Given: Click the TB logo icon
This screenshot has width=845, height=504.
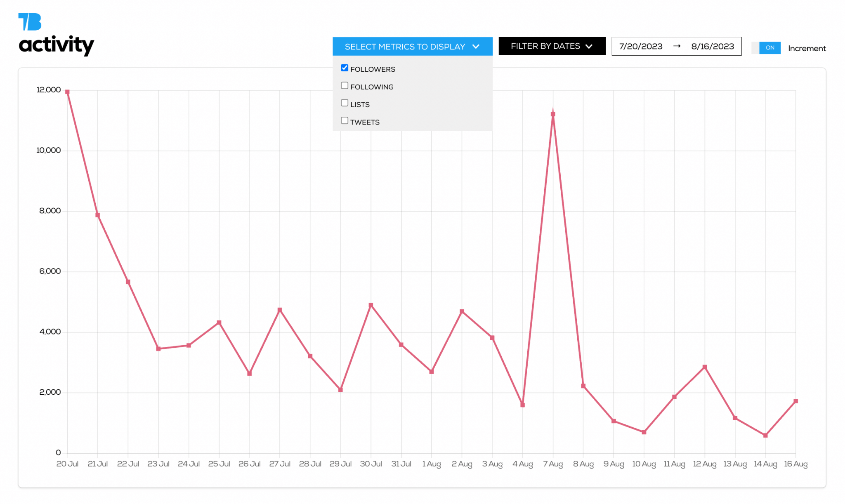Looking at the screenshot, I should click(x=30, y=22).
